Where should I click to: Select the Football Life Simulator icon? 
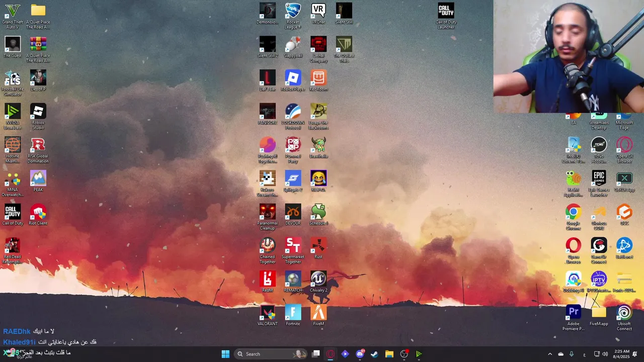13,83
